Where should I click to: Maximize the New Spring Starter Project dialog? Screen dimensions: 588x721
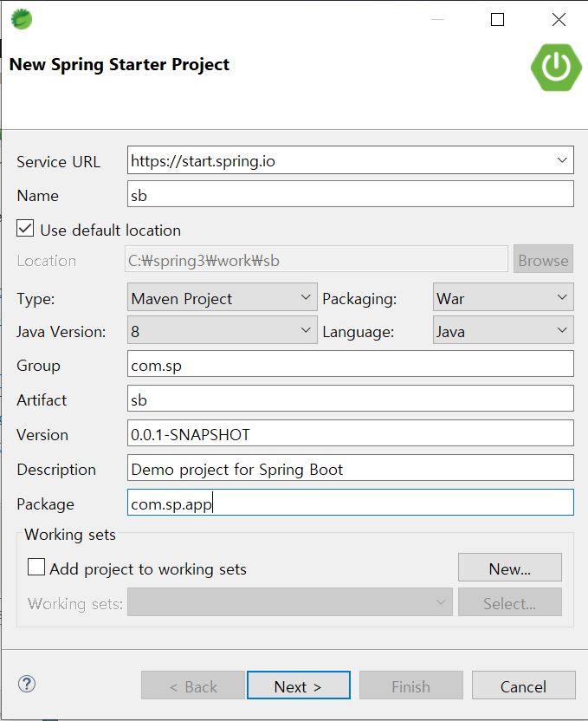[x=497, y=19]
